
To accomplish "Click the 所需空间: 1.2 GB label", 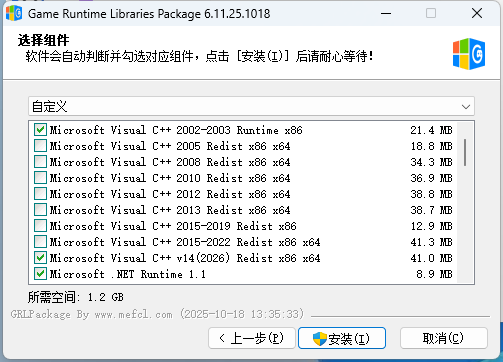I will (x=76, y=297).
